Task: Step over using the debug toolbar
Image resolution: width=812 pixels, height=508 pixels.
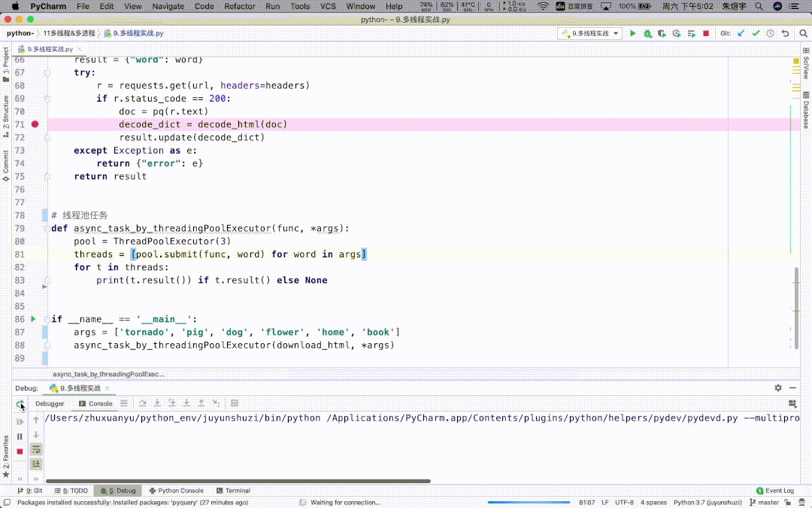Action: (x=142, y=403)
